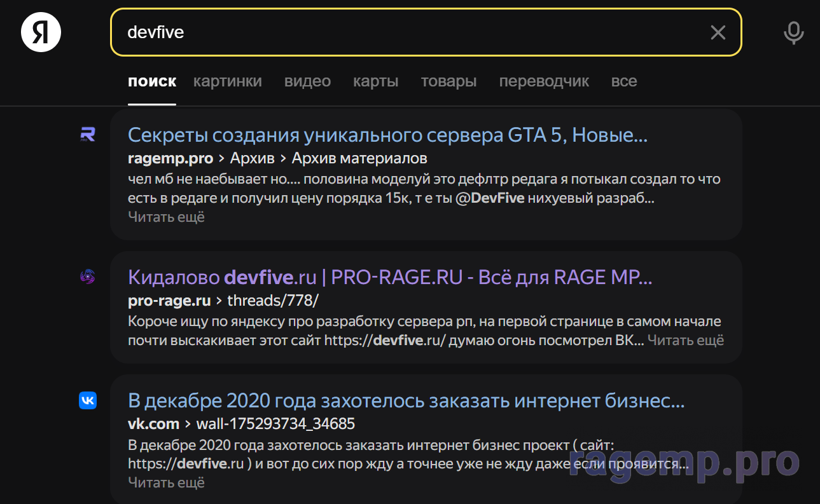Click the ragemp.pro domain breadcrumb
Viewport: 820px width, 504px height.
pos(170,158)
